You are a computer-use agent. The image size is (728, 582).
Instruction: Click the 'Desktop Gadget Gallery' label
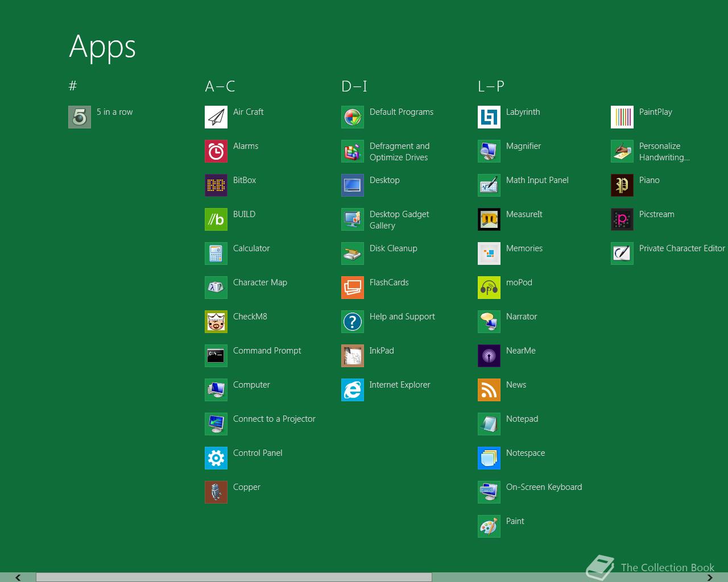[399, 220]
